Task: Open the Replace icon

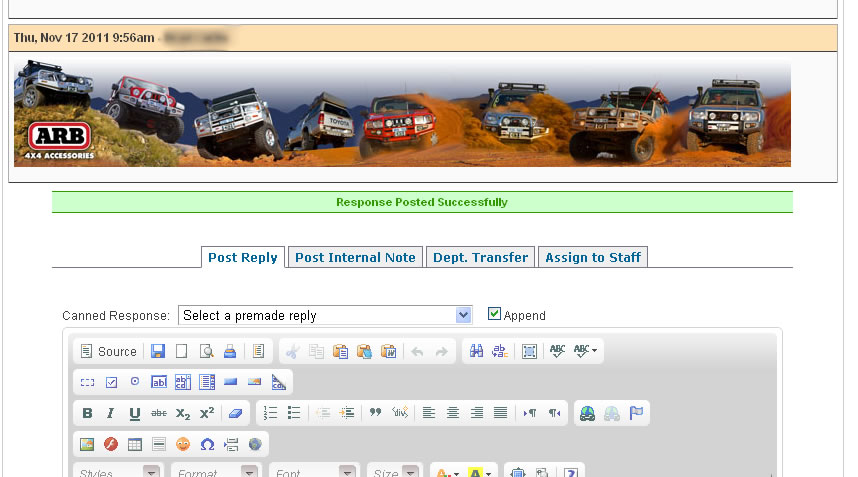Action: [500, 351]
